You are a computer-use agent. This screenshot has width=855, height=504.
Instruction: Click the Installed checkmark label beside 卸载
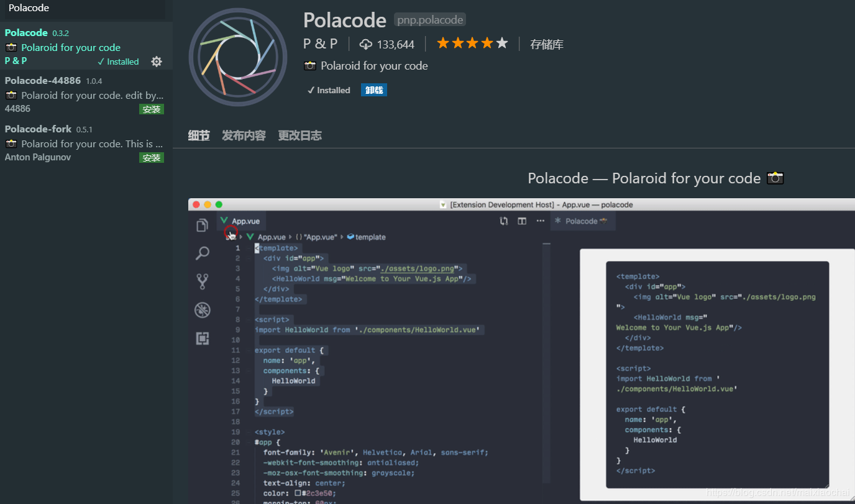pos(329,90)
